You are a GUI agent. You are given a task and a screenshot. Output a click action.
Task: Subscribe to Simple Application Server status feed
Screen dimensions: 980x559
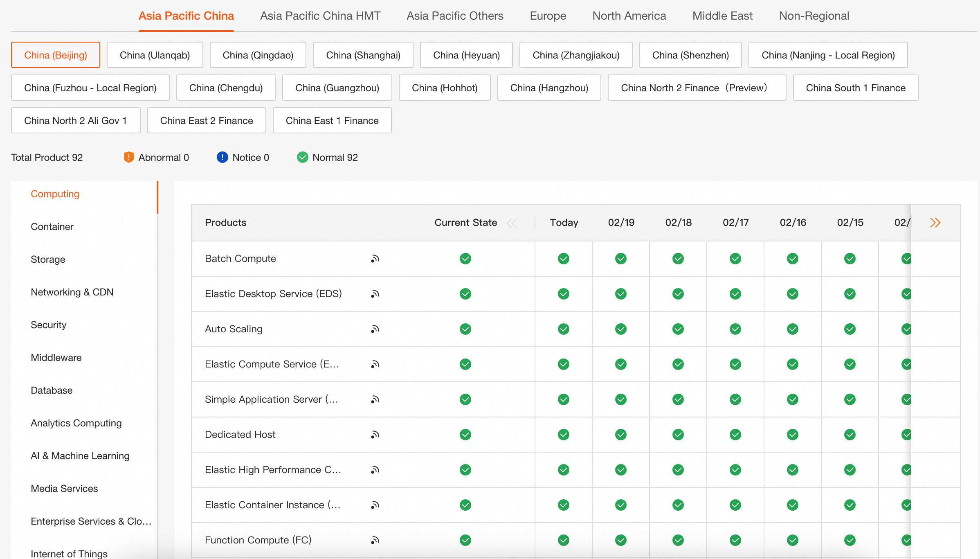pyautogui.click(x=375, y=399)
